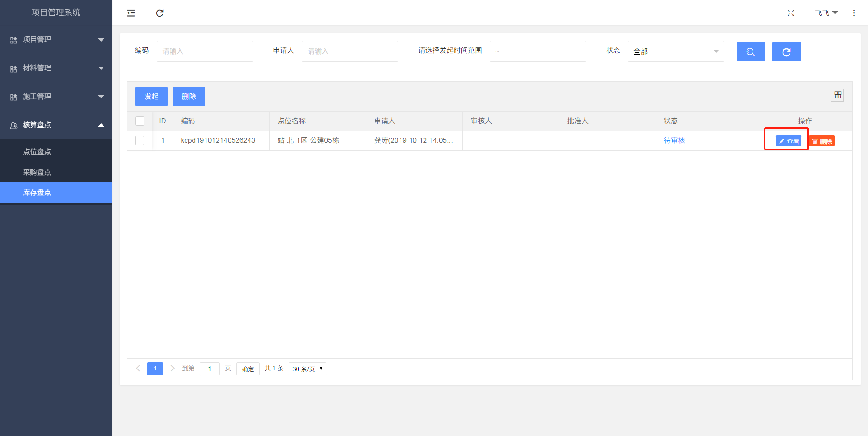Screen dimensions: 868x436
Task: Expand the 施工管理 menu arrow
Action: click(x=101, y=97)
